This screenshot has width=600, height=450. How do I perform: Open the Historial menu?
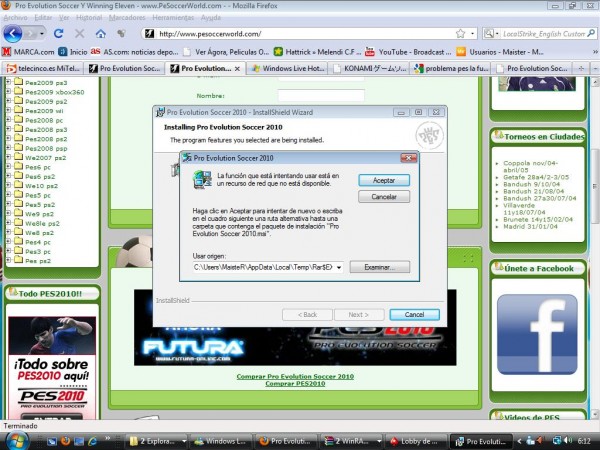[x=89, y=18]
